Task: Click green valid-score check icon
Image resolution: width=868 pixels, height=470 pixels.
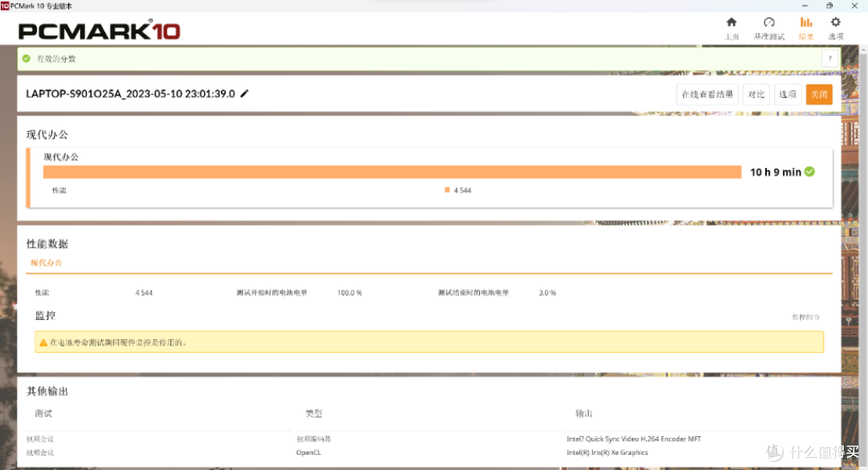Action: (x=26, y=58)
